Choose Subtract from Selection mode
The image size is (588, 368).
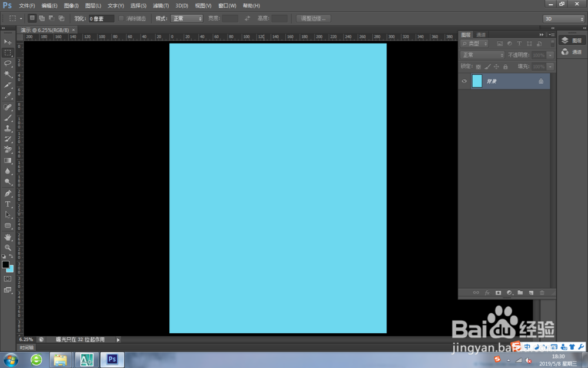tap(52, 18)
